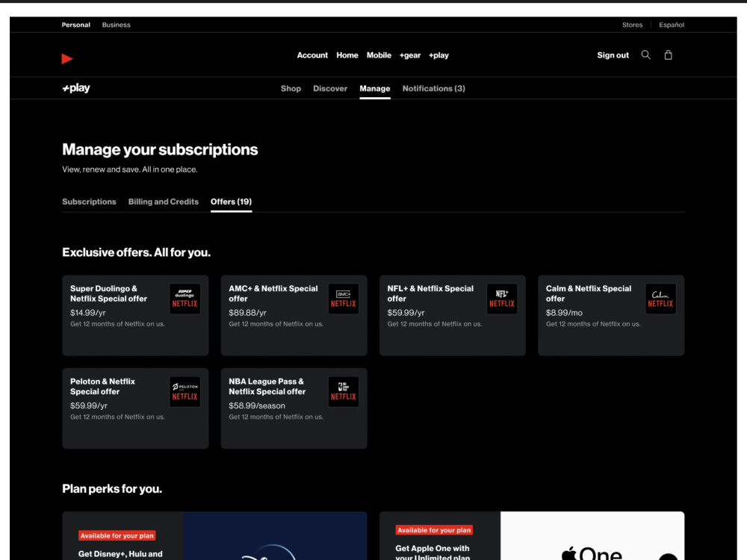
Task: Select the Offers (19) tab
Action: click(231, 202)
